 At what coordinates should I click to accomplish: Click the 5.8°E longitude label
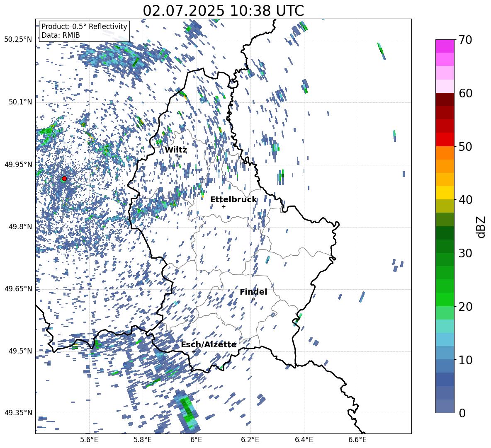click(143, 440)
